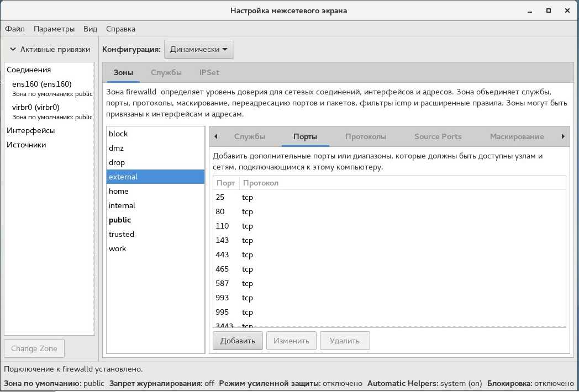This screenshot has width=579, height=392.
Task: Select the port 143 tcp row
Action: point(389,241)
